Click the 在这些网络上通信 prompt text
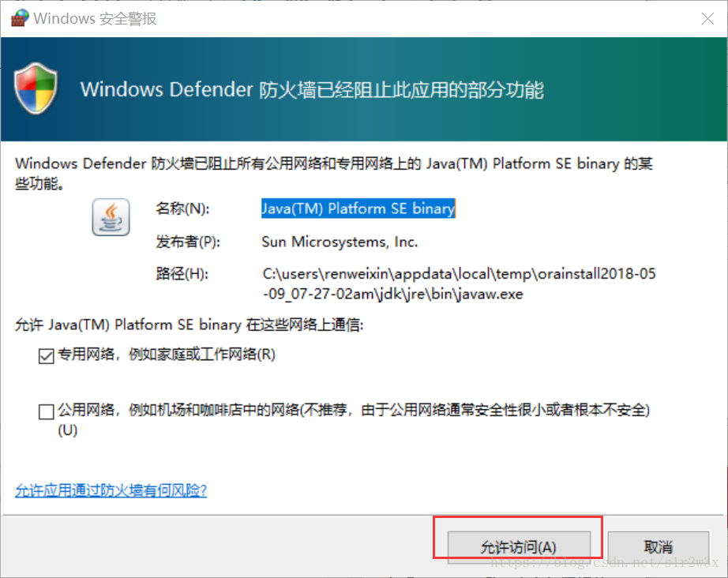728x578 pixels. pos(189,325)
